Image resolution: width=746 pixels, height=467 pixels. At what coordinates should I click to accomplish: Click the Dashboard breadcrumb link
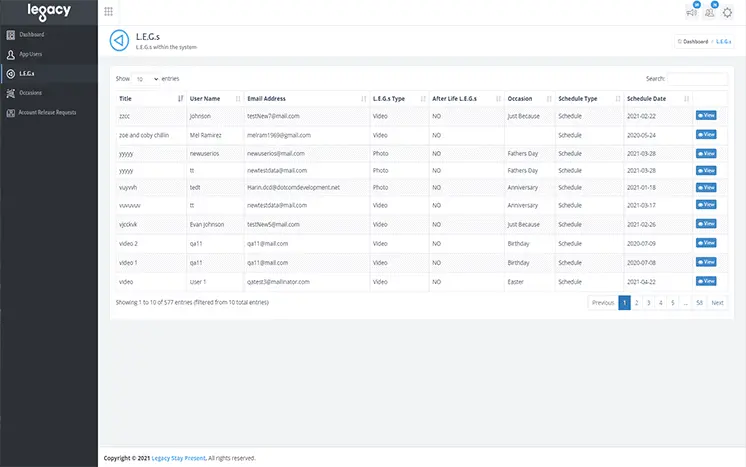click(x=696, y=42)
